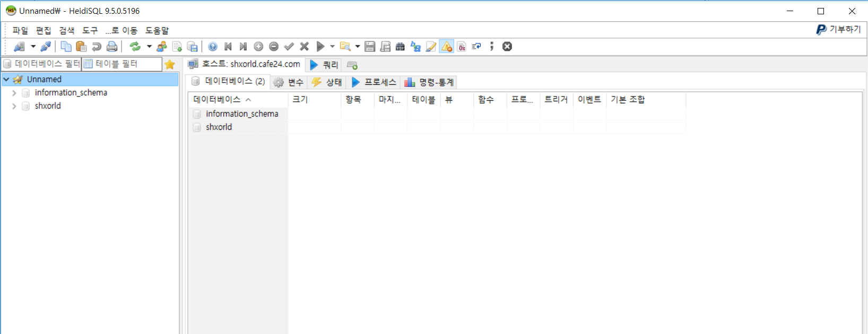This screenshot has width=868, height=334.
Task: Open the 검색 menu
Action: pyautogui.click(x=67, y=31)
